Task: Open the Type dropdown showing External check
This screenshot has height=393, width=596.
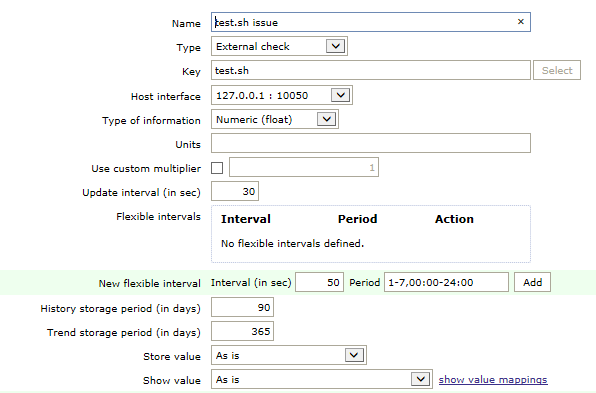Action: click(279, 46)
